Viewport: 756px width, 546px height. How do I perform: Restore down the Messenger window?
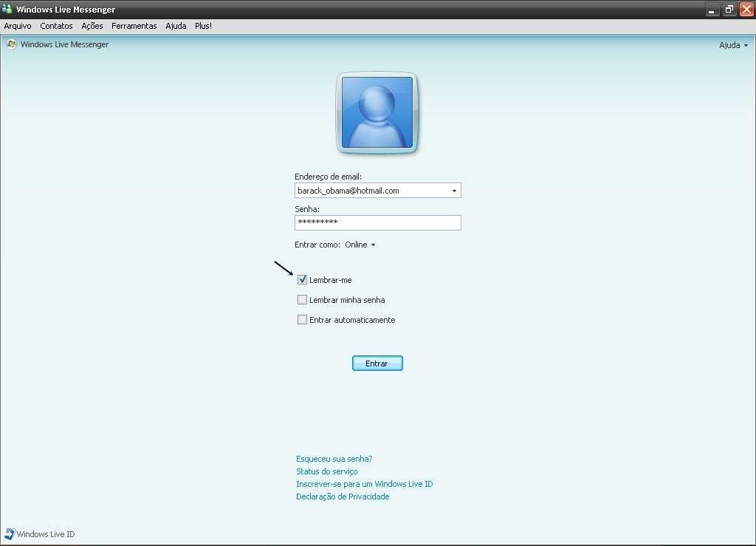(729, 9)
